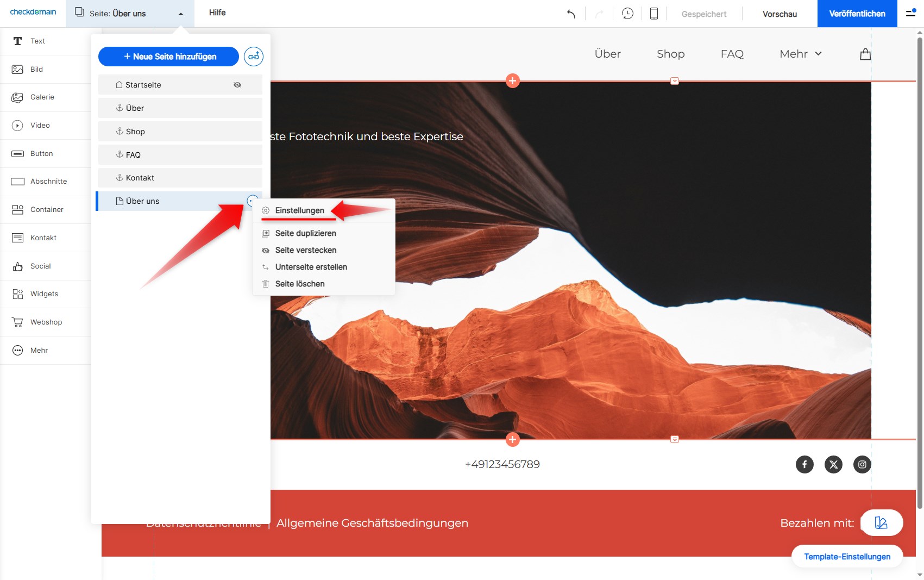Toggle visibility eye on Startseite

pos(237,85)
